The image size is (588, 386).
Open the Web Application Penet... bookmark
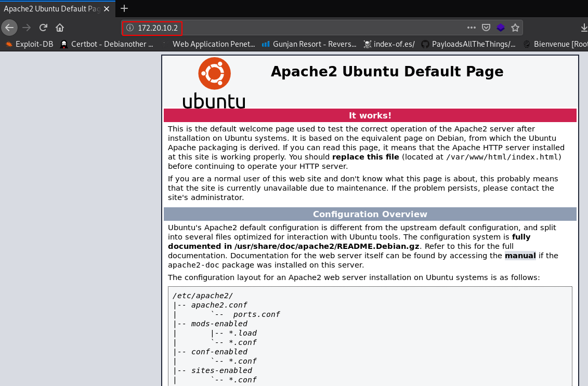[209, 44]
